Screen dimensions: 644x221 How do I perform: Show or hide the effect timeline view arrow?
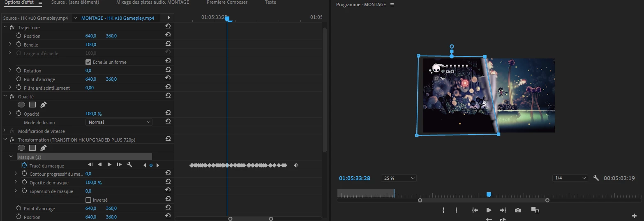[x=169, y=18]
